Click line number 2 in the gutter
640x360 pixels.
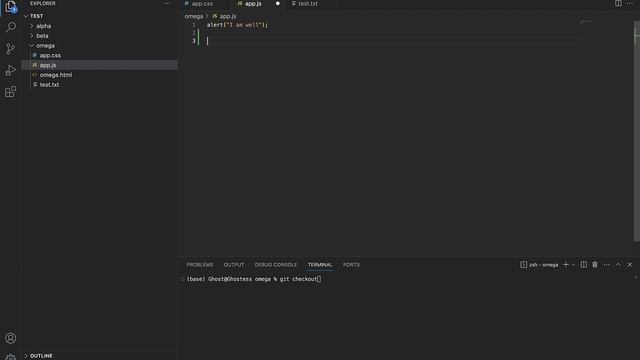pos(194,33)
